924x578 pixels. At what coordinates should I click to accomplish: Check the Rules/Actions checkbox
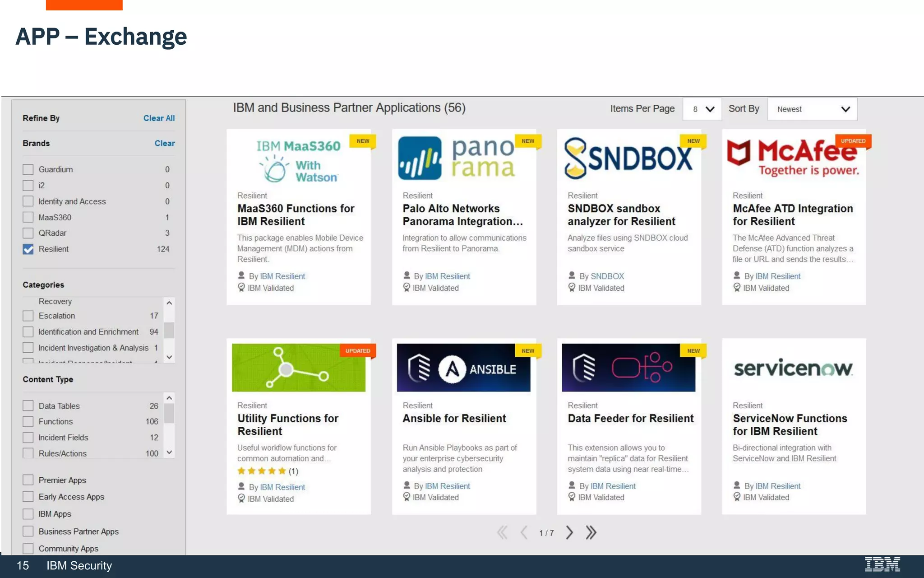tap(28, 453)
